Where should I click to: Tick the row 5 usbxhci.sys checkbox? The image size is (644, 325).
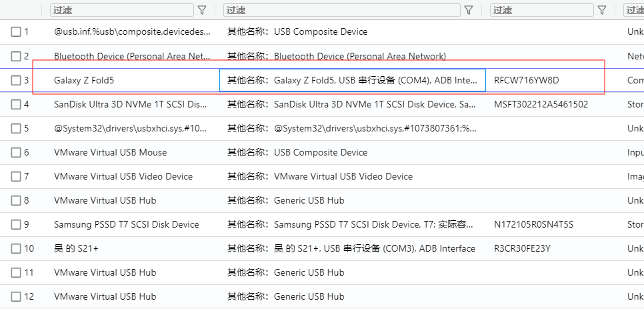[x=15, y=128]
